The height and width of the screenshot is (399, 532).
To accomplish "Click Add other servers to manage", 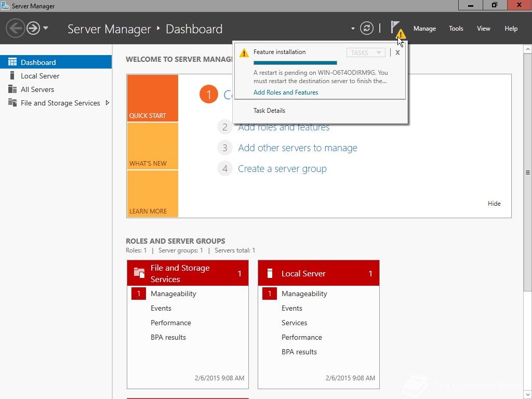I will click(x=298, y=148).
